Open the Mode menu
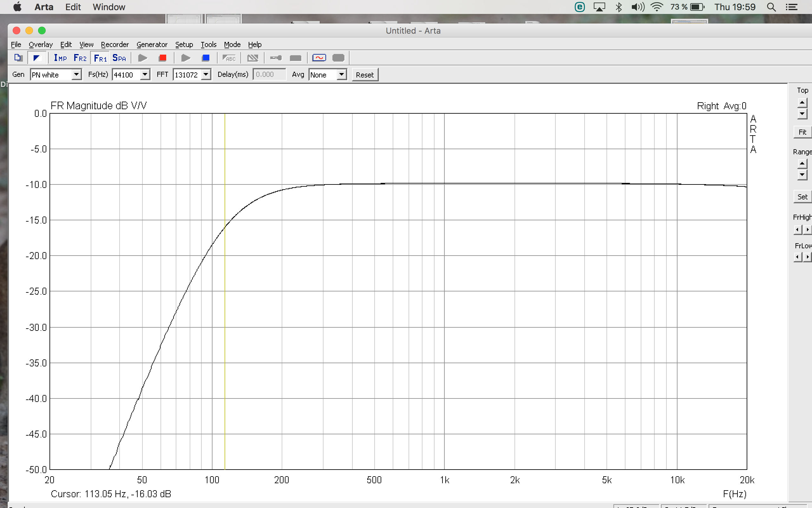 pyautogui.click(x=232, y=44)
